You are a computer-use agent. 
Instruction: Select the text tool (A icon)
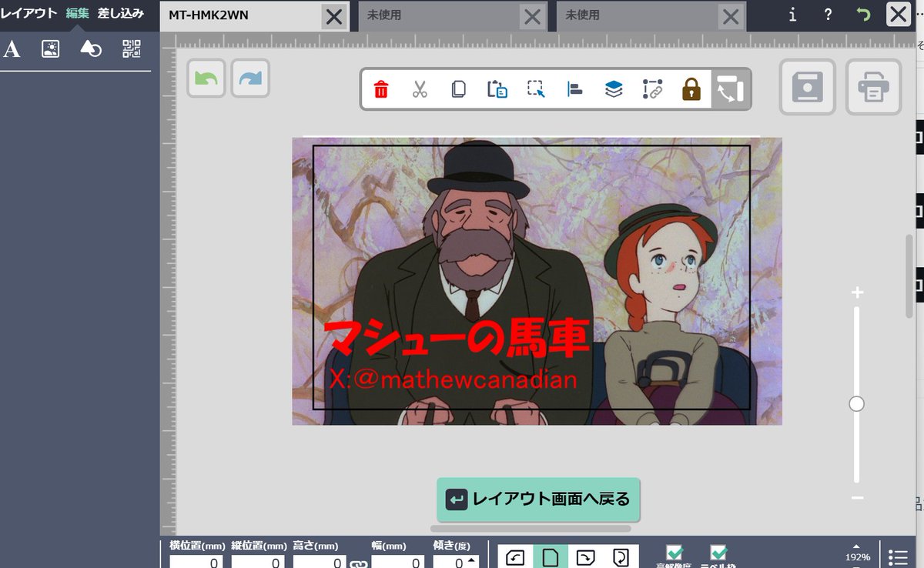pyautogui.click(x=12, y=50)
